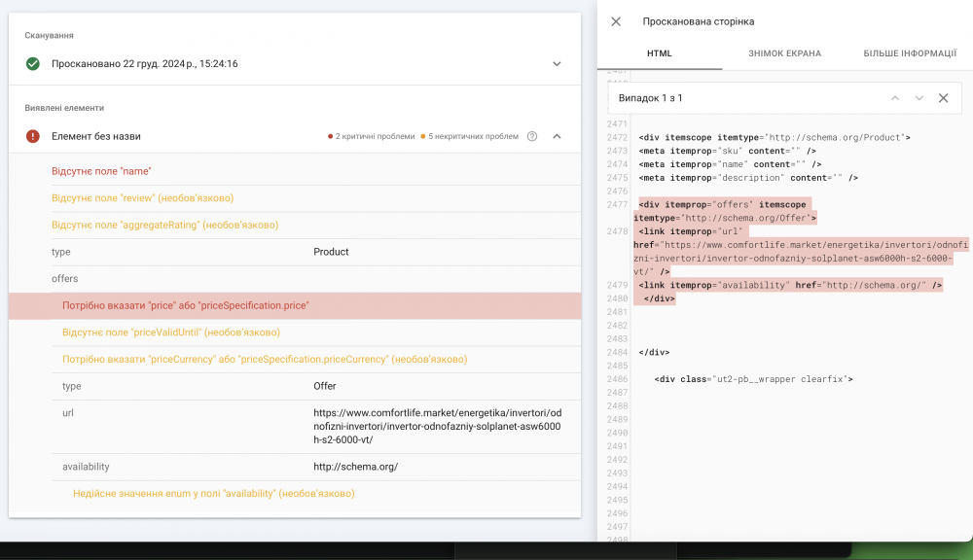
Task: Expand the scan status chevron
Action: pos(557,64)
